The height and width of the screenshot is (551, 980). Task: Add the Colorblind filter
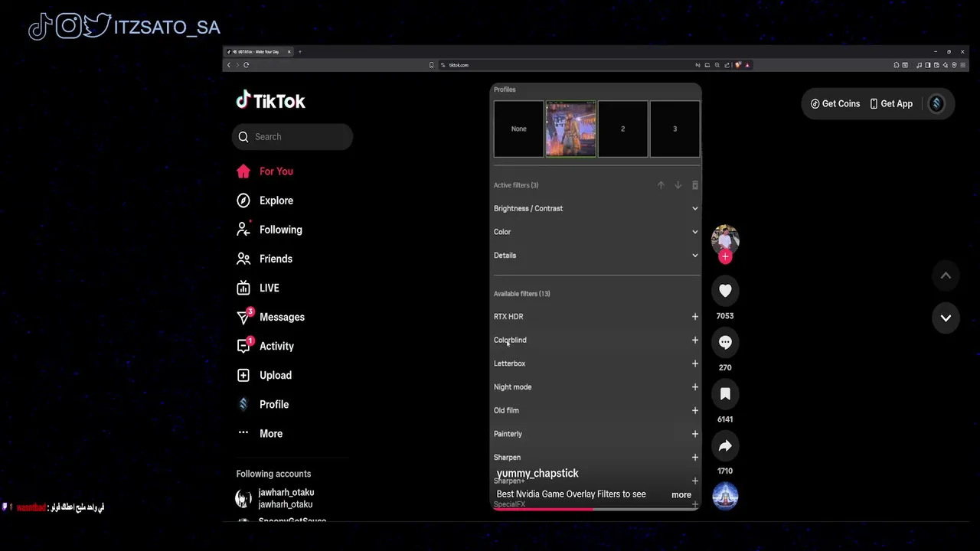click(694, 341)
